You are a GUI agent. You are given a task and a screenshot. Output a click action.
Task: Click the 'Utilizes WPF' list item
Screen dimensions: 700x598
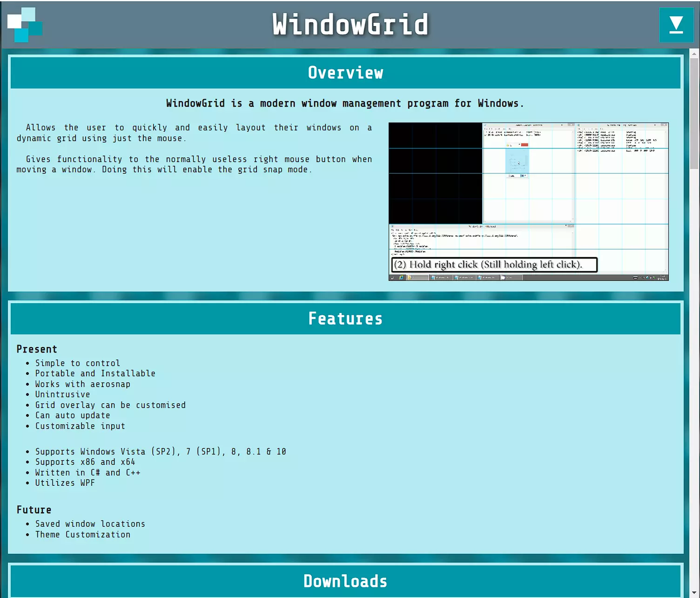65,483
